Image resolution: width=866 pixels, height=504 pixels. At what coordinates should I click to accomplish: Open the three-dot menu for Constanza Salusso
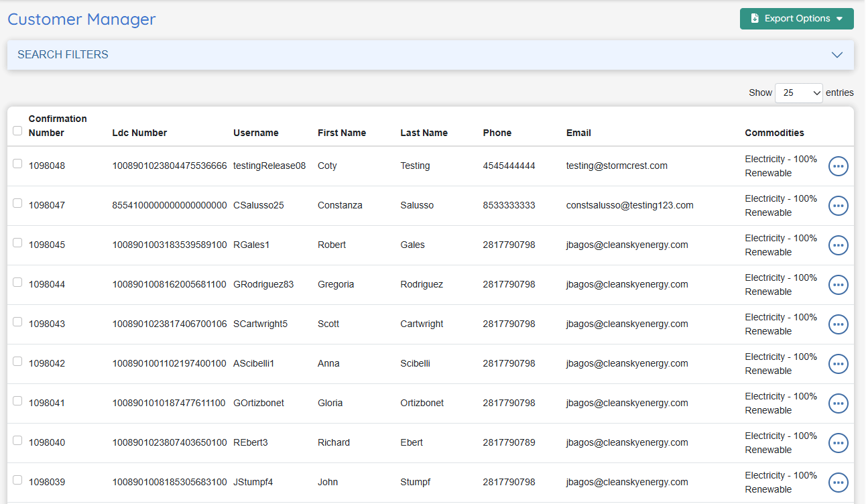[838, 206]
